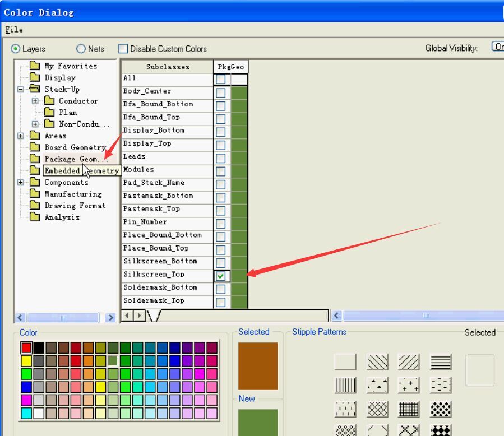Viewport: 504px width, 436px height.
Task: Click tree panel scroll left arrow
Action: 20,317
